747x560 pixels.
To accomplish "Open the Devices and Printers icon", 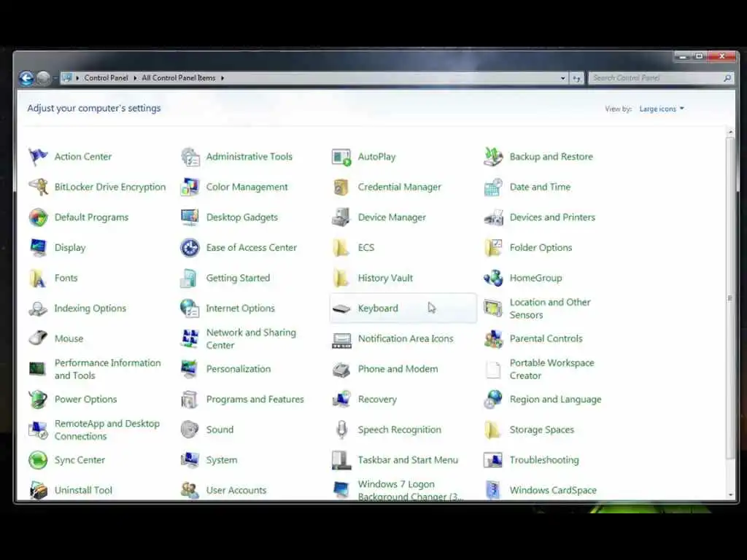I will [x=493, y=217].
